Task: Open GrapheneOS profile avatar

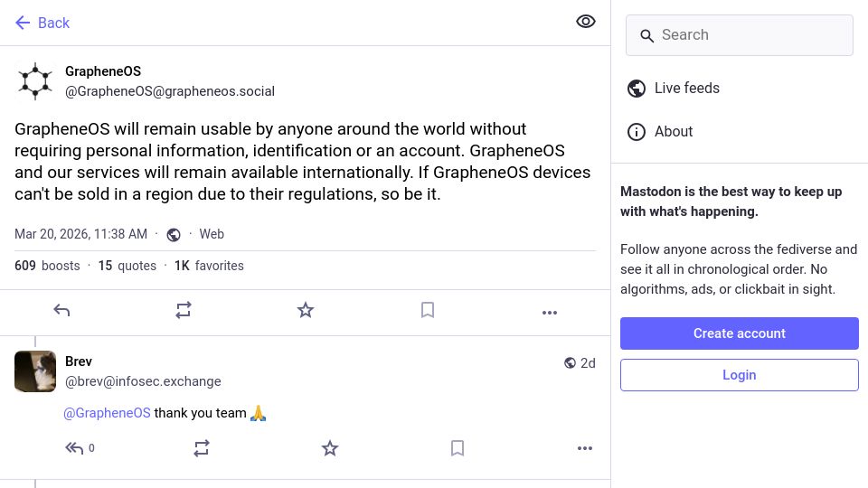Action: click(35, 80)
